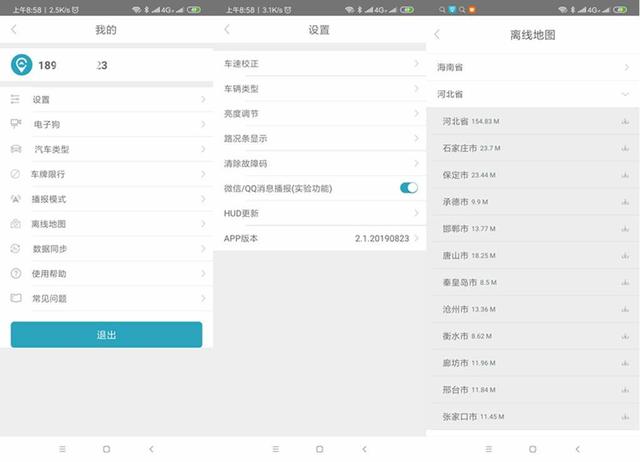Open the 电子狗 menu entry
The width and height of the screenshot is (640, 462).
[107, 124]
